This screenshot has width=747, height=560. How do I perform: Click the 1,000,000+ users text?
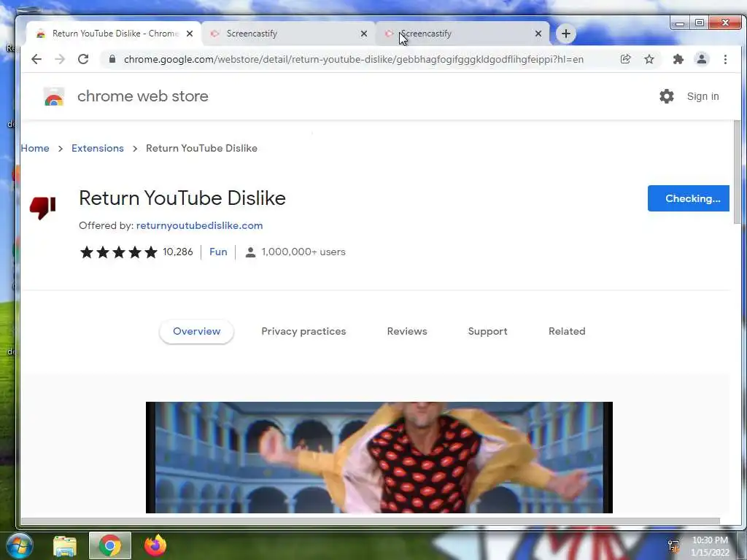click(303, 252)
